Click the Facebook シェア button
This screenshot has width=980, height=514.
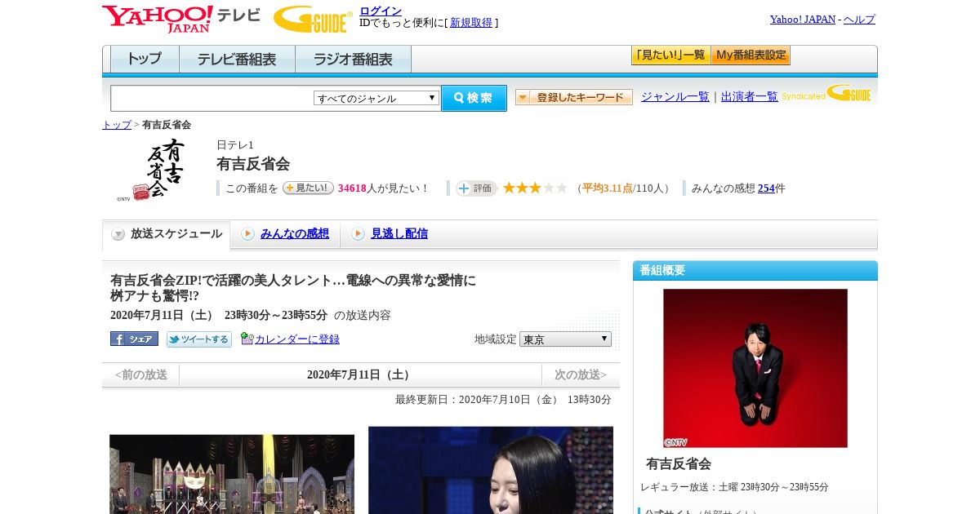point(134,339)
